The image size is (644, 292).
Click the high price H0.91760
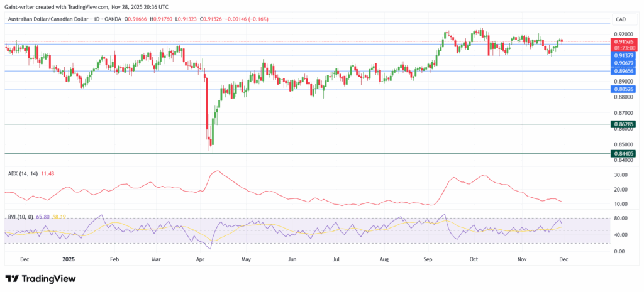(162, 19)
